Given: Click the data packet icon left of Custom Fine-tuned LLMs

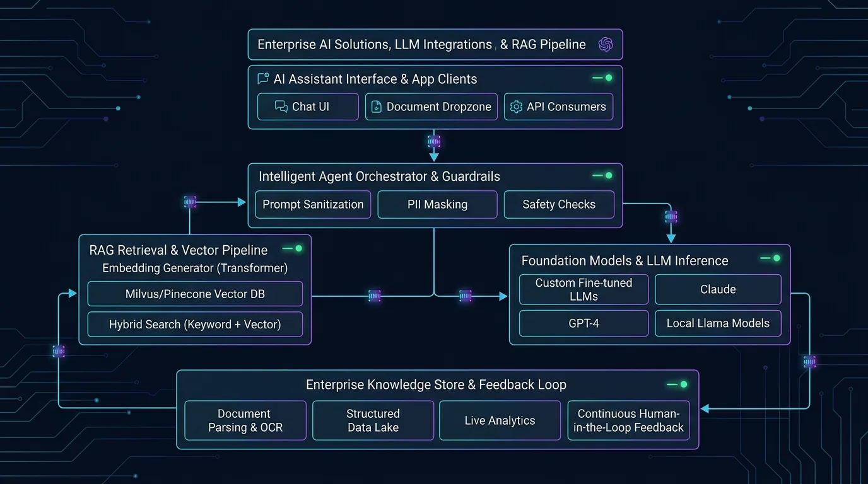Looking at the screenshot, I should pyautogui.click(x=465, y=296).
